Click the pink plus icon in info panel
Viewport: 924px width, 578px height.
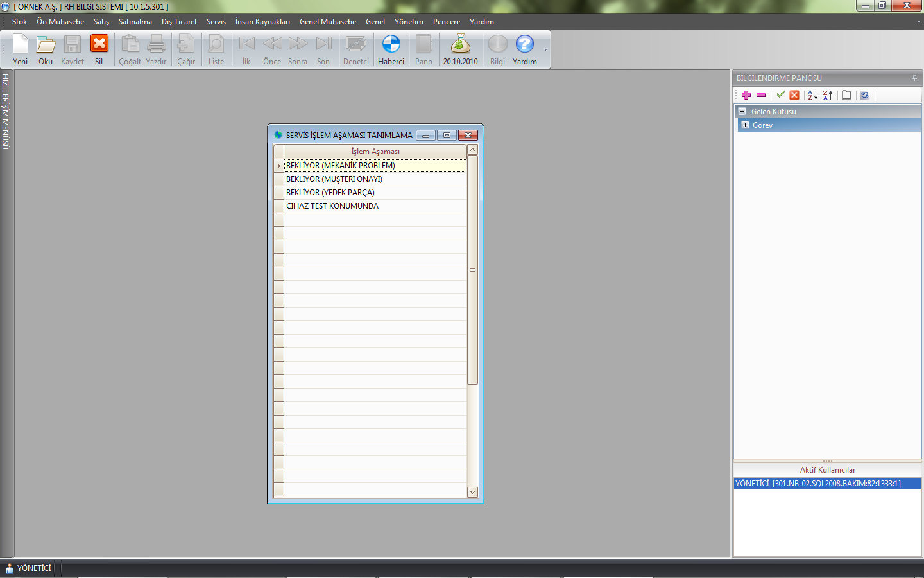click(x=746, y=95)
